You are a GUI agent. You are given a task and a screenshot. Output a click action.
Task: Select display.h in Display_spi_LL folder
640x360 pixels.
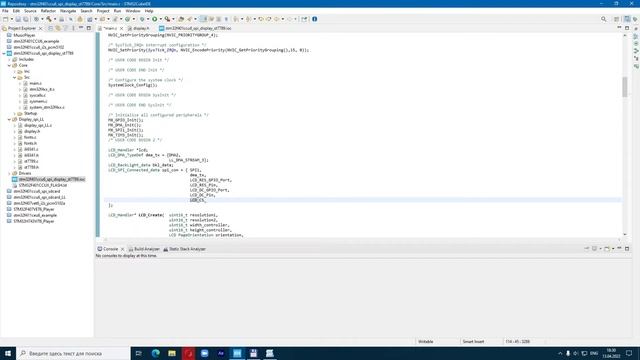coord(32,131)
